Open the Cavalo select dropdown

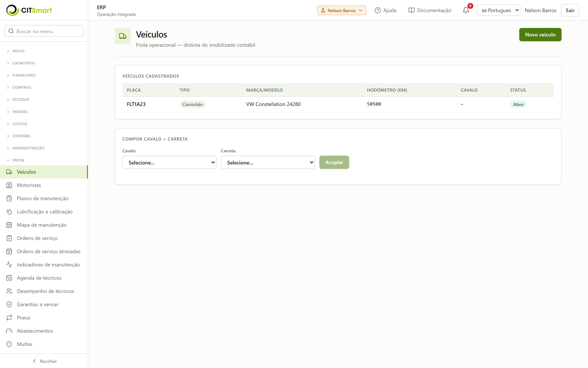tap(169, 162)
